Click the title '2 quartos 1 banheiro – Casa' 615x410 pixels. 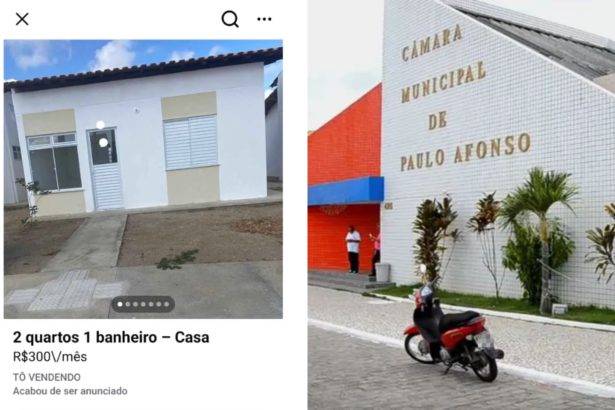click(111, 337)
